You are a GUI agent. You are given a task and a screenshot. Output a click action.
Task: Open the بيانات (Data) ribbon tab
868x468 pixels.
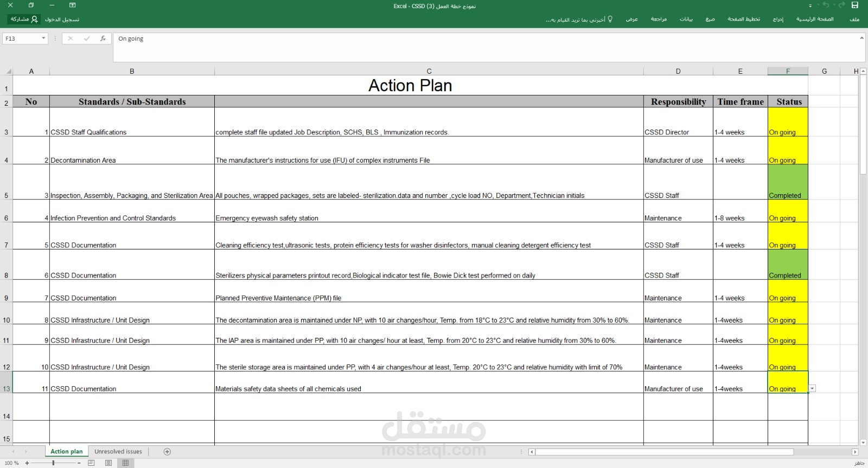click(x=686, y=20)
